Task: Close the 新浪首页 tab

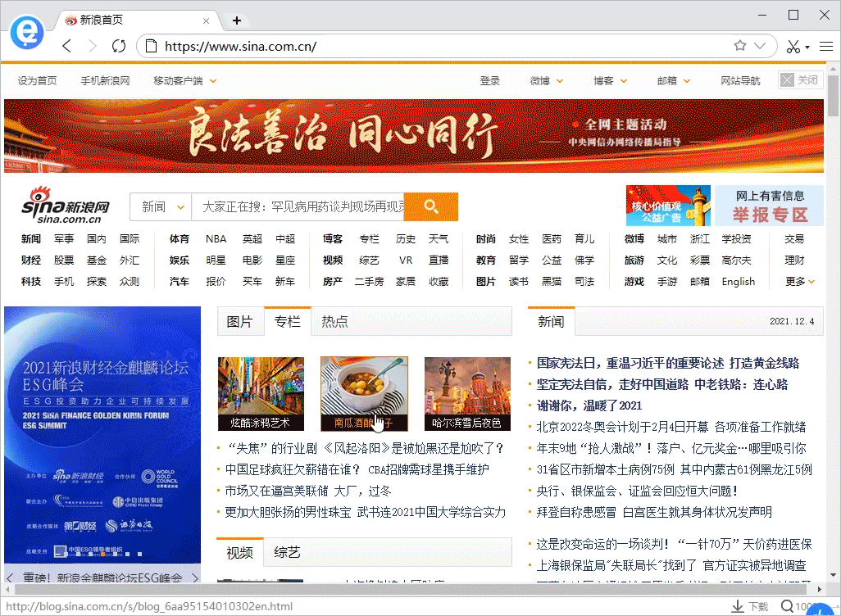Action: tap(206, 20)
